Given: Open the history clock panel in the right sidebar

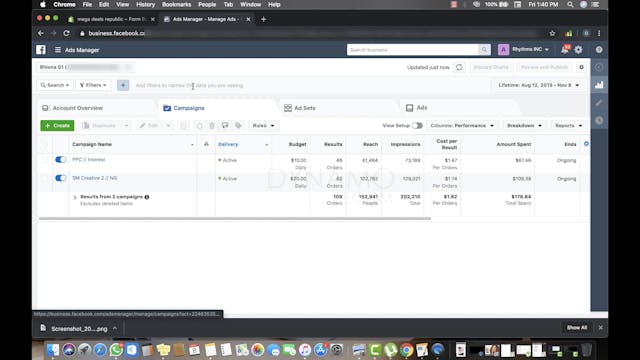Looking at the screenshot, I should [599, 120].
